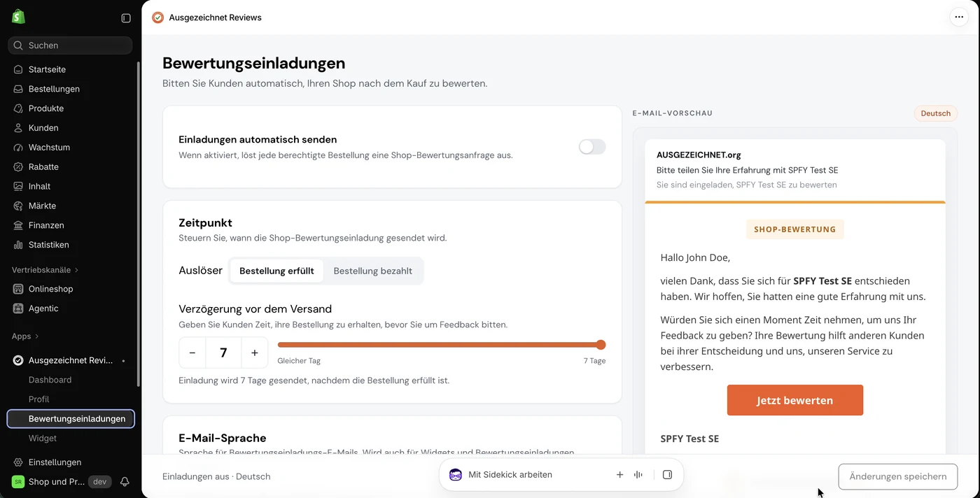This screenshot has height=498, width=980.
Task: Click the Onlineshop store icon
Action: (x=18, y=289)
